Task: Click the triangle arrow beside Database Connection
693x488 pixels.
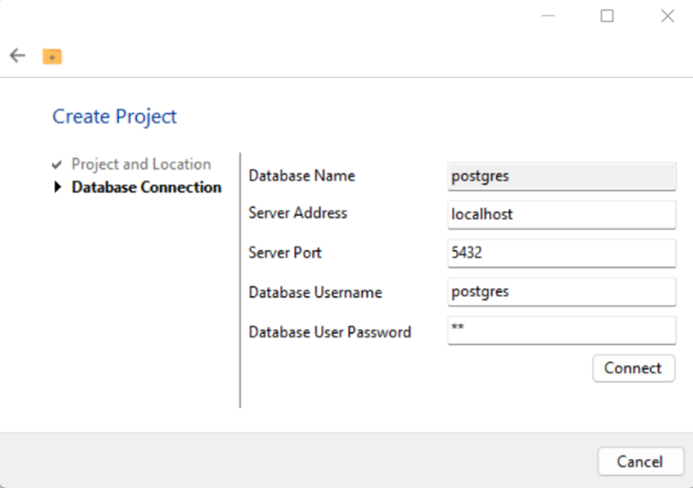Action: pyautogui.click(x=57, y=187)
